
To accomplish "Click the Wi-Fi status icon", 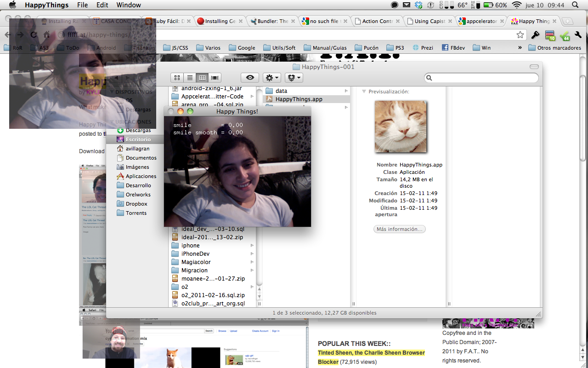I will point(517,5).
